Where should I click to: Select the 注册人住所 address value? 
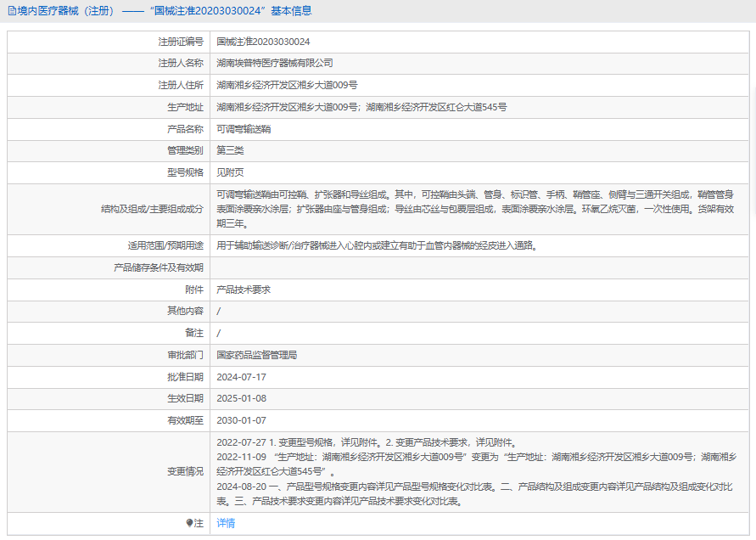click(x=287, y=86)
